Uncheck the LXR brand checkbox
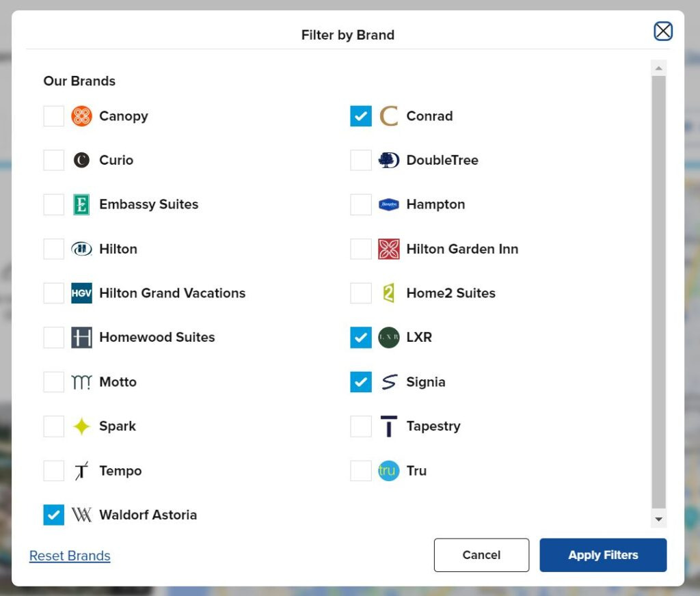The image size is (700, 596). (x=361, y=338)
